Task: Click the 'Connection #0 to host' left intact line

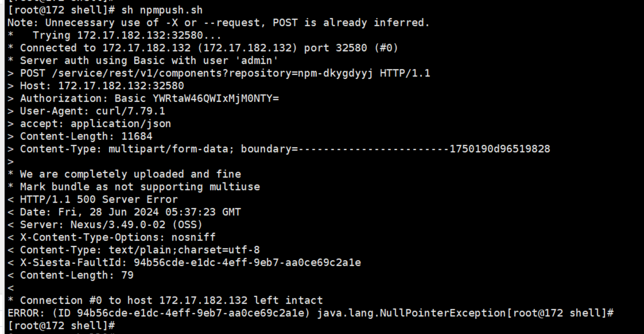Action: pos(165,300)
